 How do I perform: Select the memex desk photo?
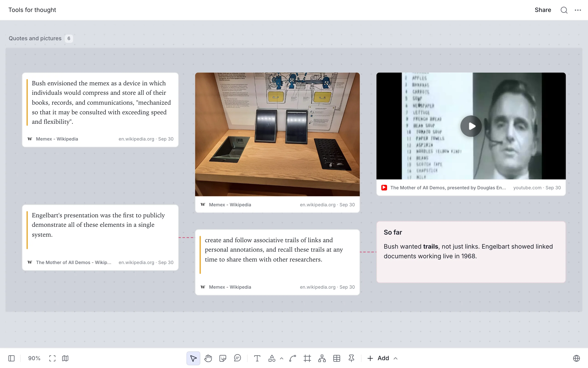point(277,134)
